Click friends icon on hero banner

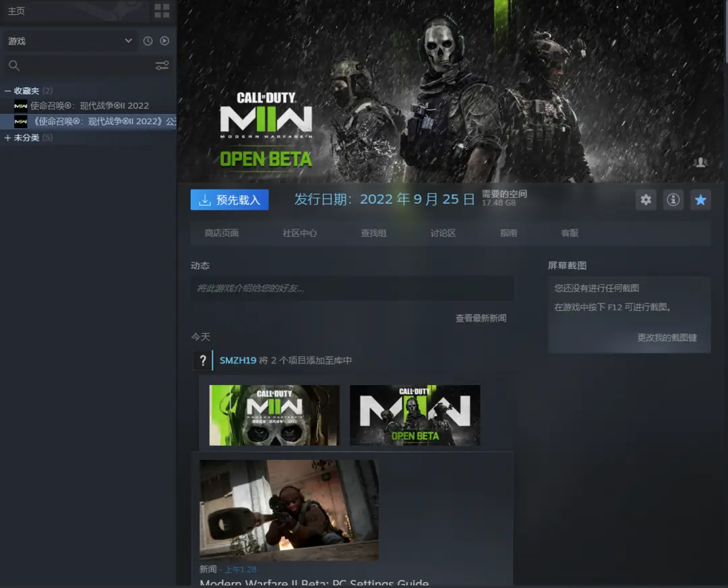700,162
